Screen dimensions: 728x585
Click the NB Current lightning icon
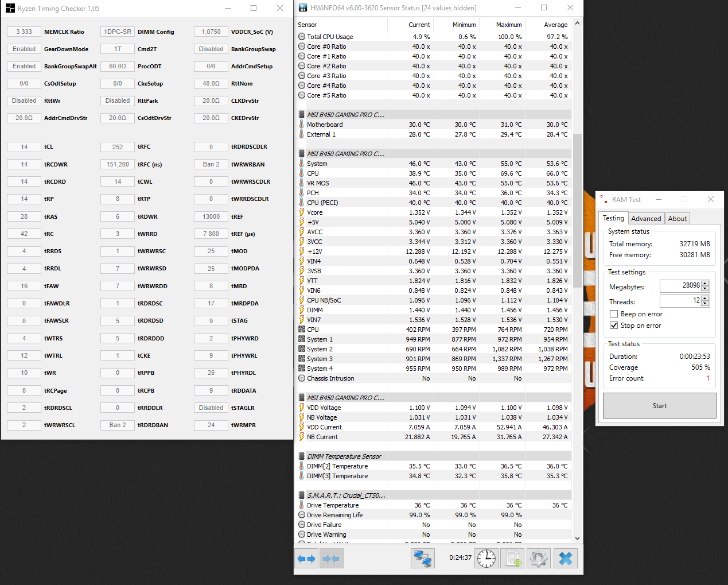click(x=302, y=437)
